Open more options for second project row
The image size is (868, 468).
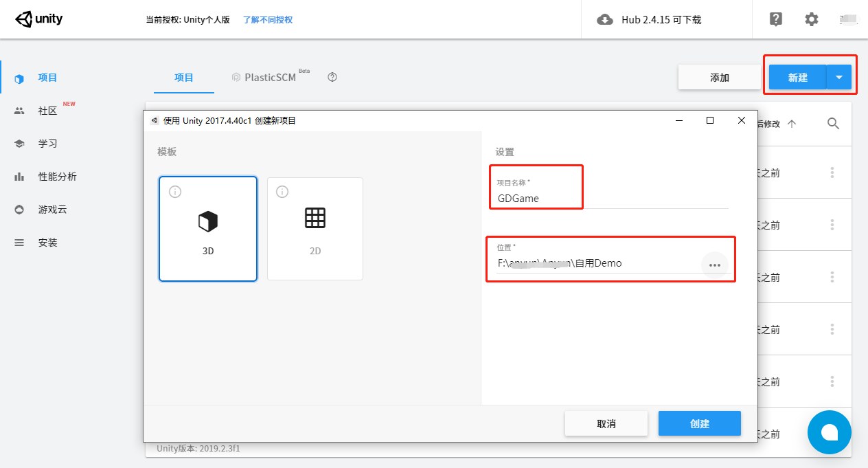click(832, 225)
